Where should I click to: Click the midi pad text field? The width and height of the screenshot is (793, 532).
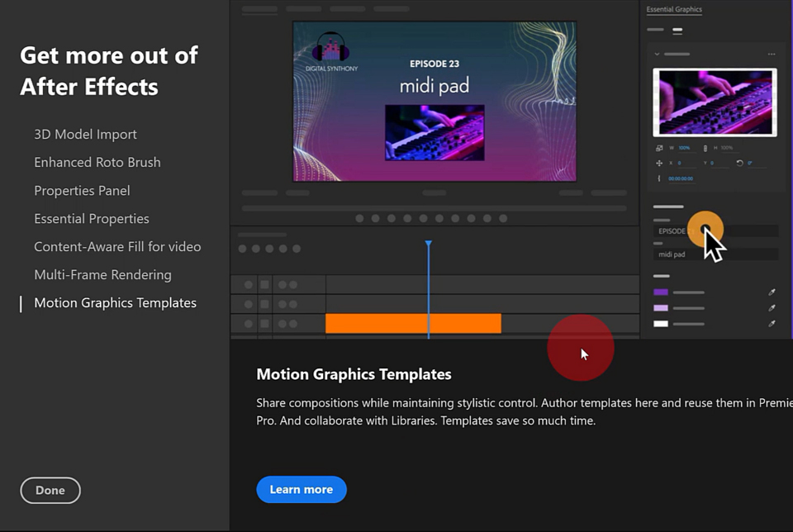(x=715, y=254)
